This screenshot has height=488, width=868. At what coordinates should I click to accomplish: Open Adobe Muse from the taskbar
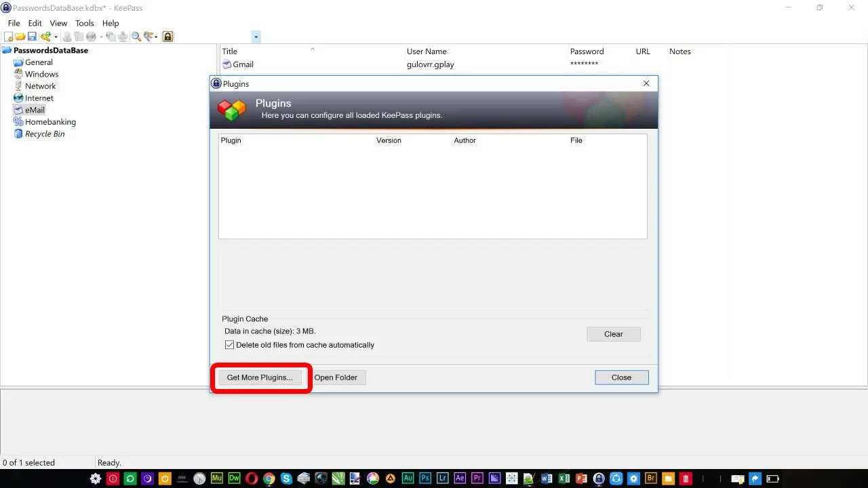coord(217,479)
